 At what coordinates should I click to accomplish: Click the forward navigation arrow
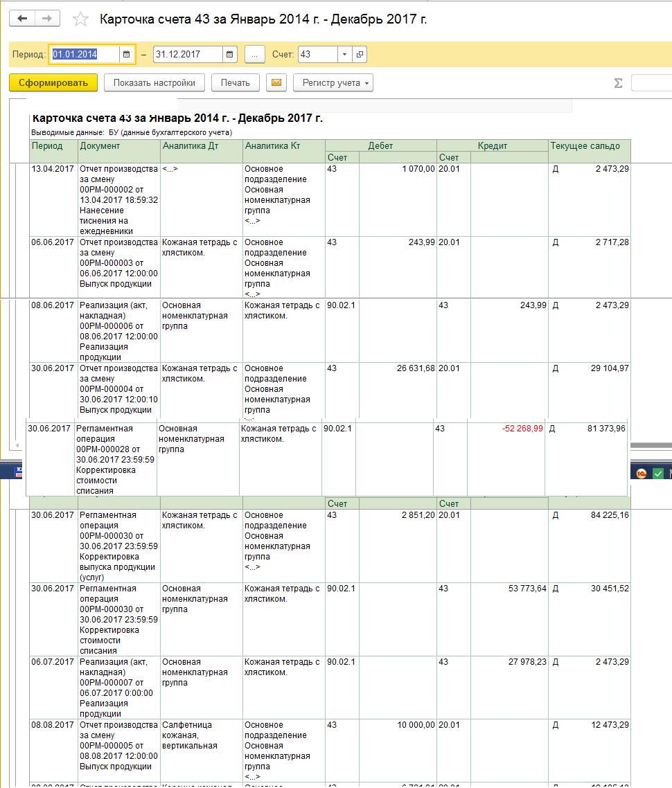47,19
